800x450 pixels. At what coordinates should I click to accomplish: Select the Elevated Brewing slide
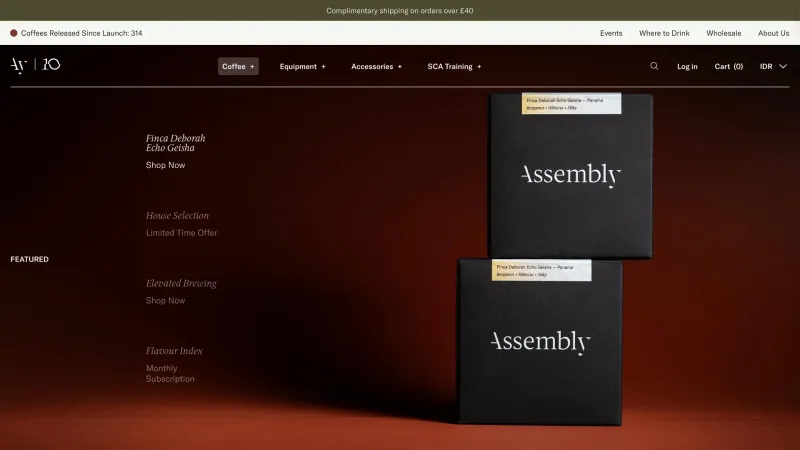(x=181, y=283)
